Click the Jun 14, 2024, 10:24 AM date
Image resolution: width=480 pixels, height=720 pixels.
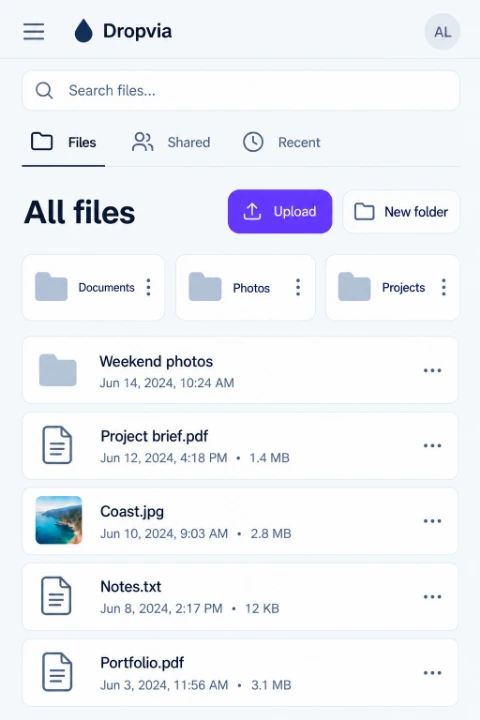(167, 383)
